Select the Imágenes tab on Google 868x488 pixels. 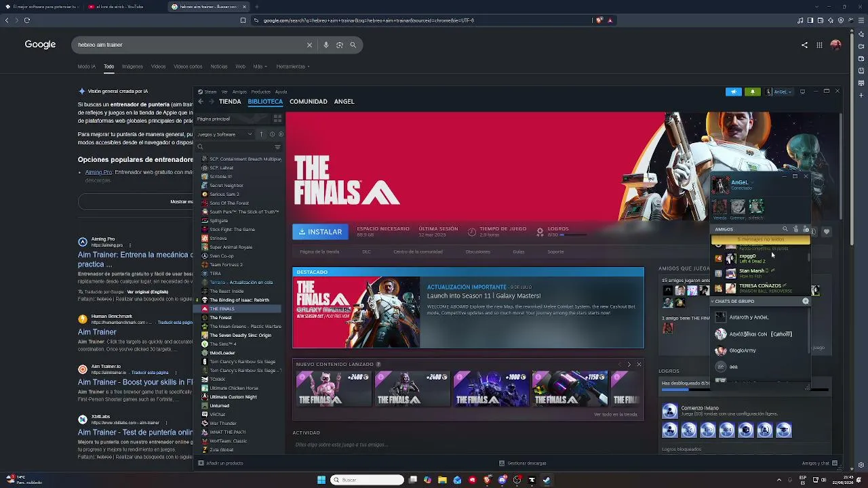132,66
